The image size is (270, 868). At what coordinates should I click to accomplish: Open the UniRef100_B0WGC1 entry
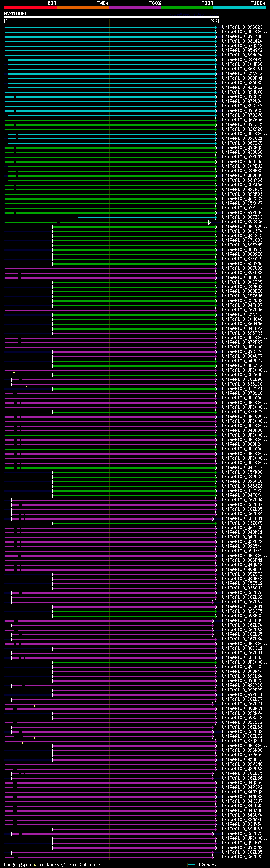(x=242, y=709)
